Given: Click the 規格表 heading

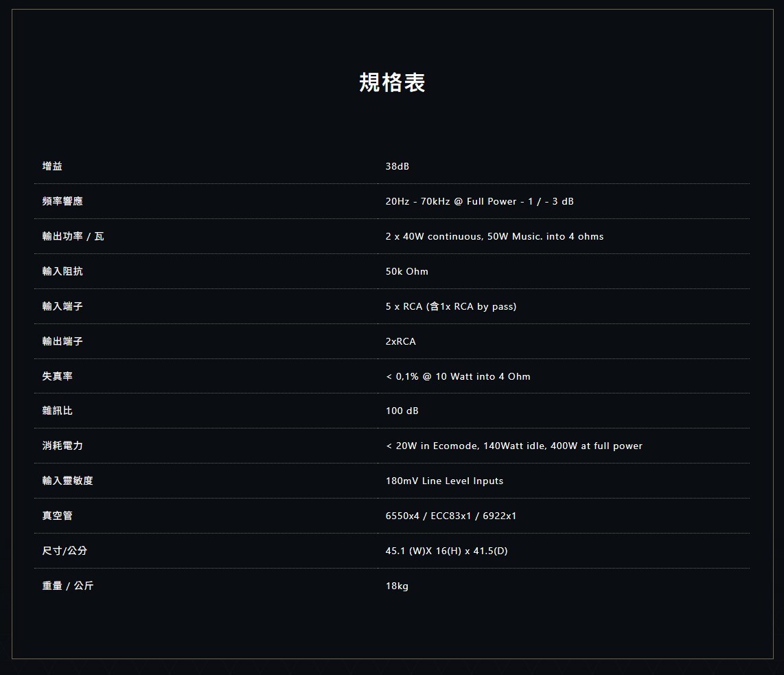Looking at the screenshot, I should click(392, 82).
